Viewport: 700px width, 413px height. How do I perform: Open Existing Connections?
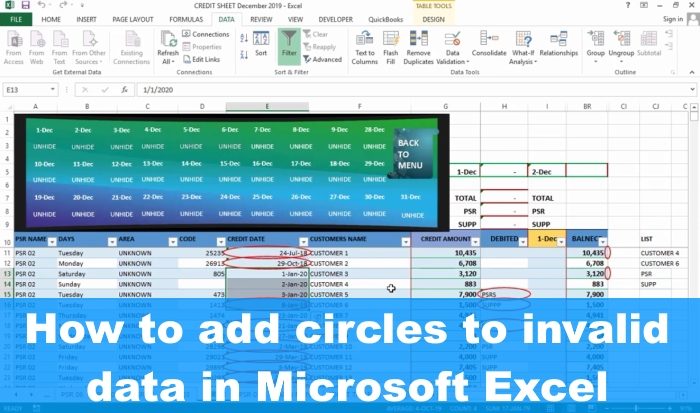[x=132, y=48]
